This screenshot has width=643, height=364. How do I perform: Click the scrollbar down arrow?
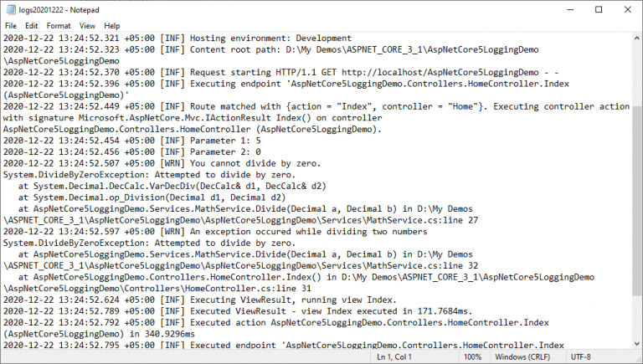tap(637, 344)
